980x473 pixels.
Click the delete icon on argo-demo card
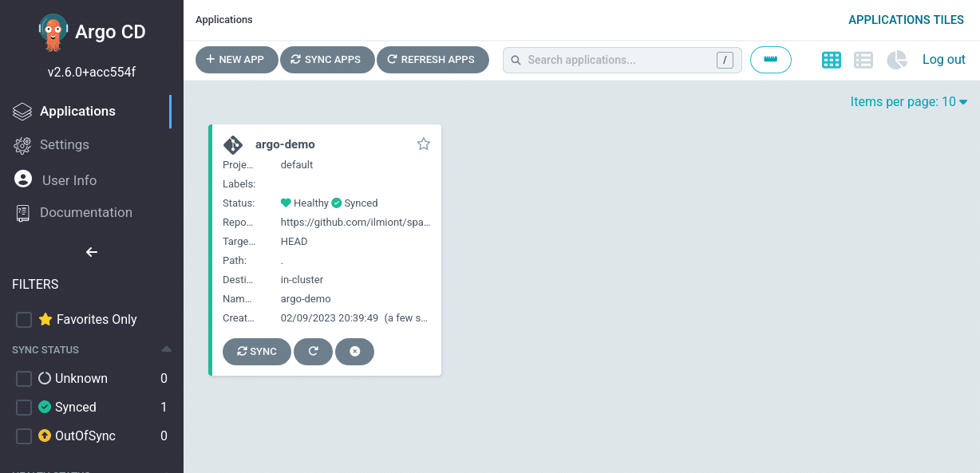pyautogui.click(x=354, y=351)
